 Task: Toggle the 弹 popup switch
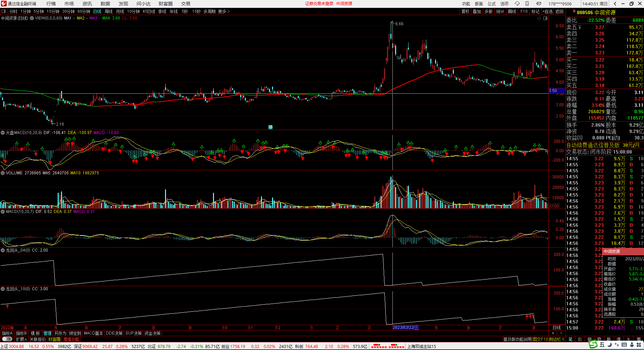tap(7, 339)
